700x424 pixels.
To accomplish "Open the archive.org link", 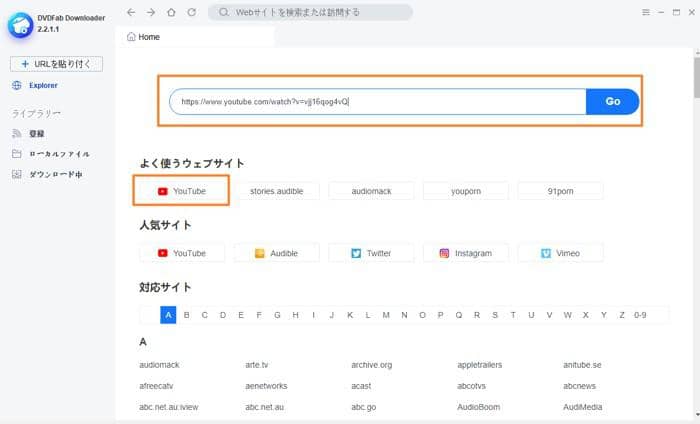I will click(371, 365).
